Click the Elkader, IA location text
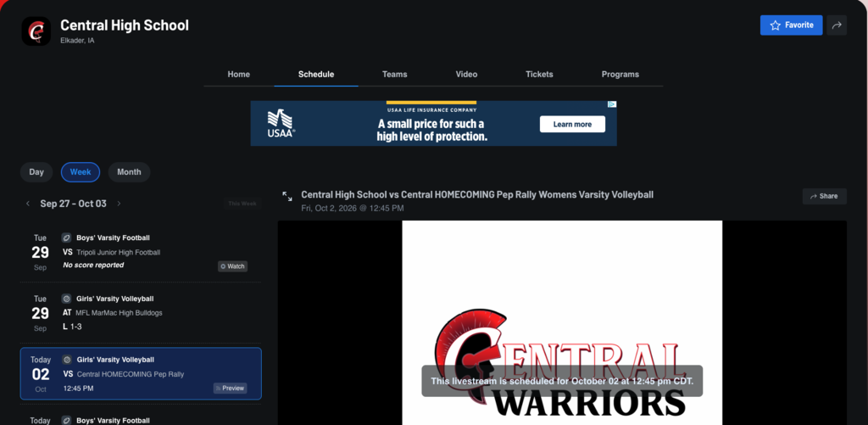868x425 pixels. [77, 41]
